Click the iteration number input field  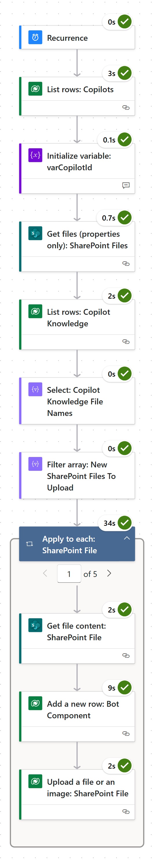click(69, 574)
